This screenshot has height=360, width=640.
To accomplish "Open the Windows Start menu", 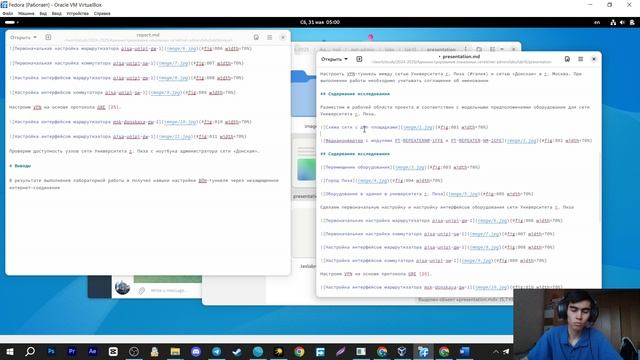I will click(10, 351).
